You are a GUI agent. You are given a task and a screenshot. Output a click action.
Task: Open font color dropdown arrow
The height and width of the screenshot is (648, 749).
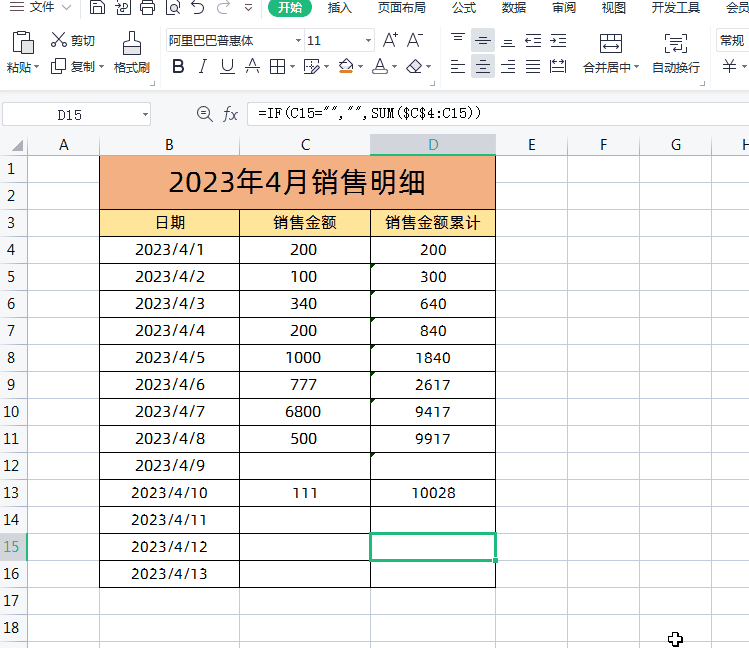(395, 67)
